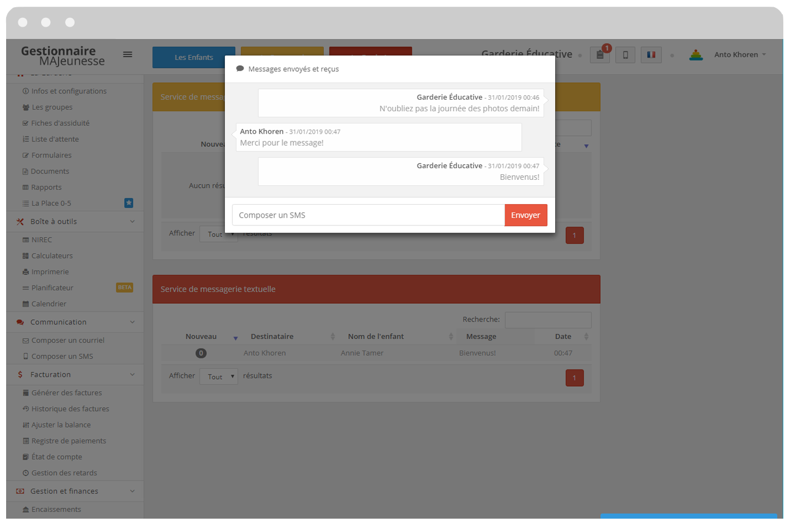Open Composer un SMS in sidebar
Image resolution: width=790 pixels, height=532 pixels.
(x=62, y=357)
